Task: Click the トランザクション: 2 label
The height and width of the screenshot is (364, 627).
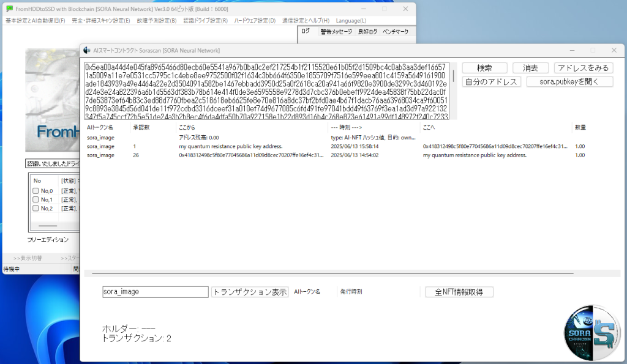Action: tap(137, 338)
